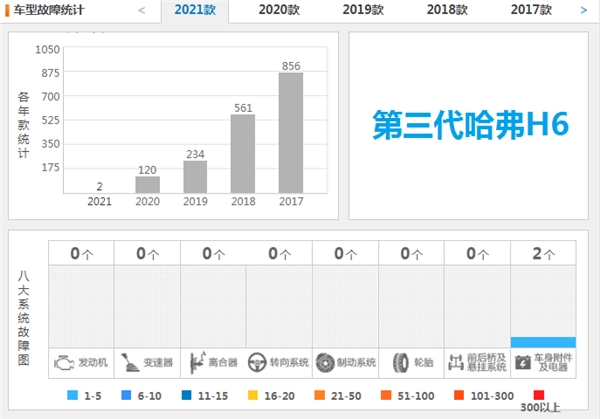Click the 2018 bar showing 561

pyautogui.click(x=243, y=153)
